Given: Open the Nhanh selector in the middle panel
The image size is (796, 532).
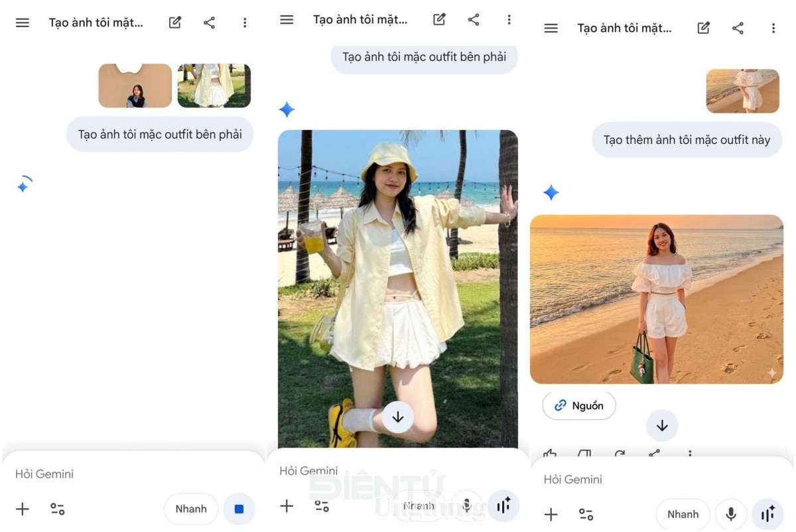Looking at the screenshot, I should (420, 505).
